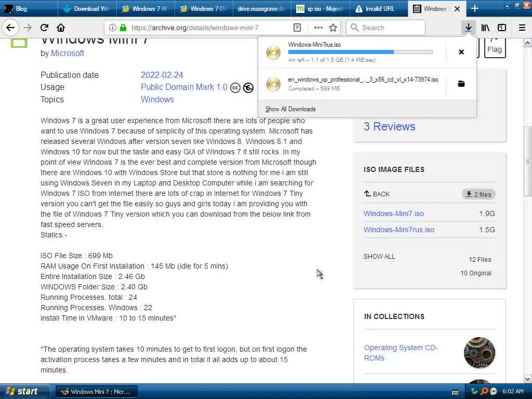This screenshot has height=399, width=532.
Task: Open the browser home page
Action: pos(61,28)
